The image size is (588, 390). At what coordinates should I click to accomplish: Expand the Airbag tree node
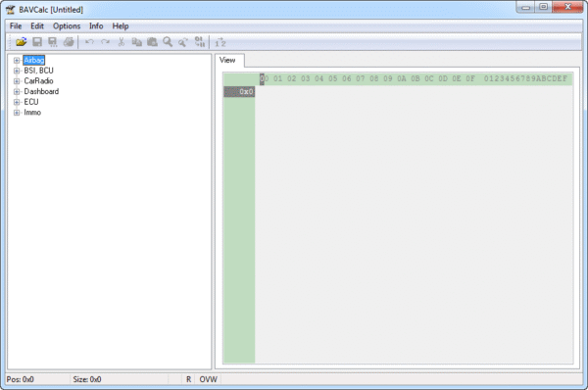pos(17,60)
